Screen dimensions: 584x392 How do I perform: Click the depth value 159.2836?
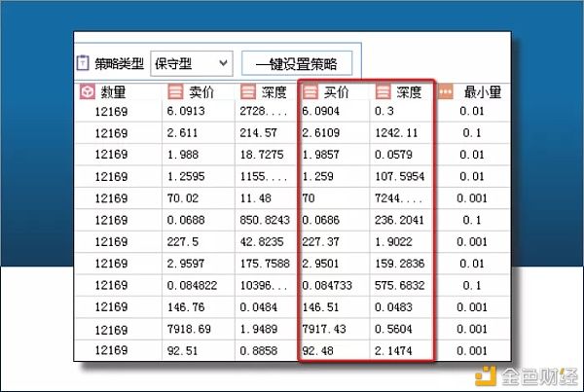tap(400, 264)
